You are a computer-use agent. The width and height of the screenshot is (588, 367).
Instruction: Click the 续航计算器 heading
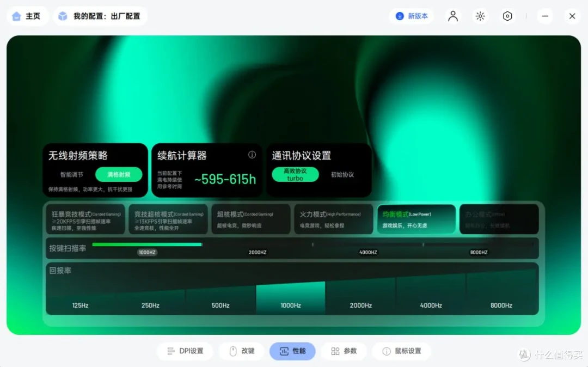click(182, 155)
